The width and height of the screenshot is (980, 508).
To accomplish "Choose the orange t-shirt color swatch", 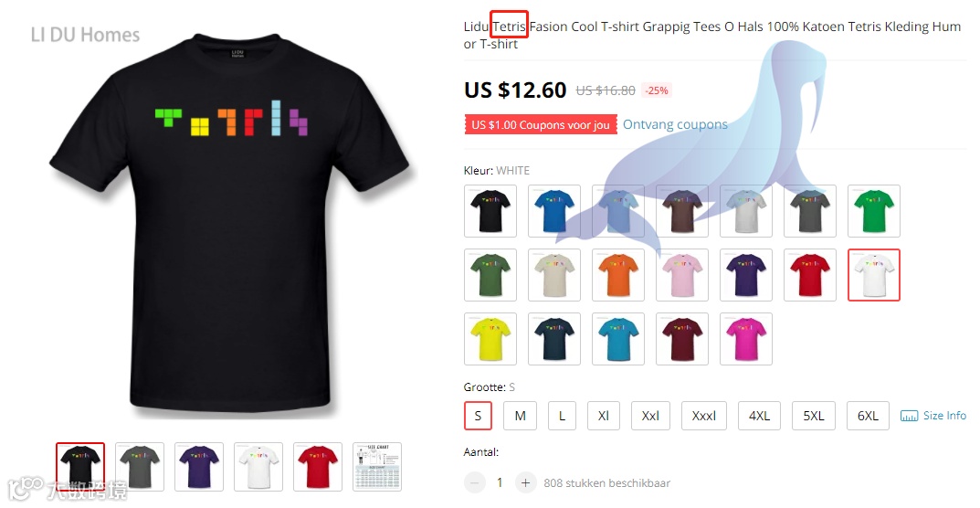I will point(618,275).
